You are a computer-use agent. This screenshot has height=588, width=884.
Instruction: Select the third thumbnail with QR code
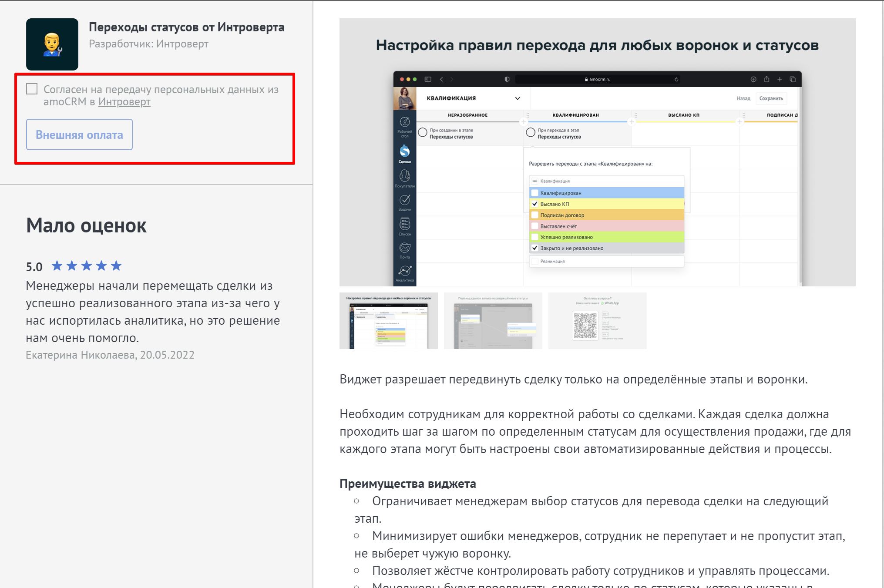[x=598, y=321]
